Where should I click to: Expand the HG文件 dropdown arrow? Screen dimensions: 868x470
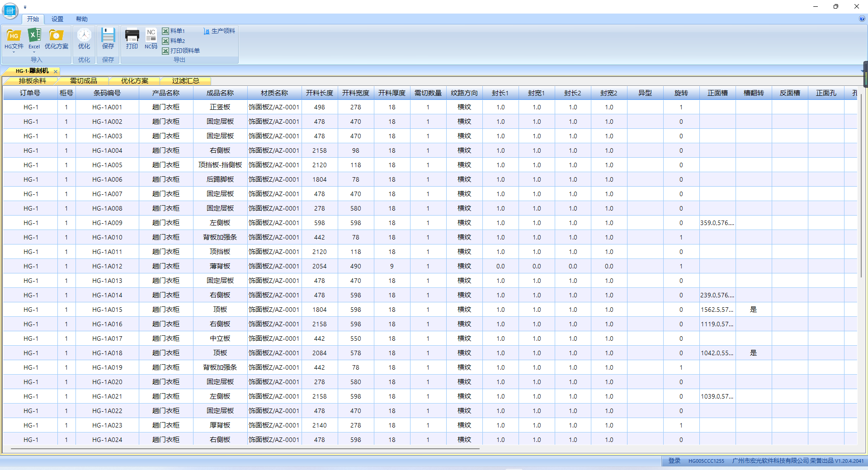14,52
